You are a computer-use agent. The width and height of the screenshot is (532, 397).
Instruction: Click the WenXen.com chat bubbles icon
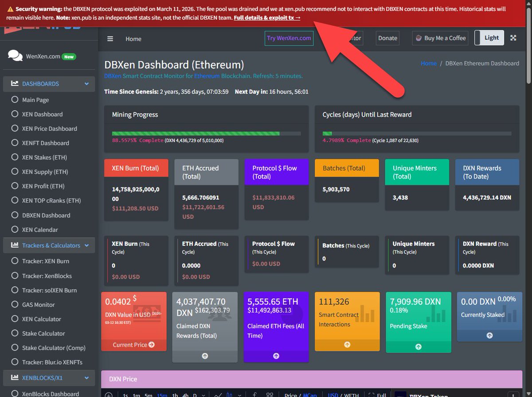coord(16,56)
